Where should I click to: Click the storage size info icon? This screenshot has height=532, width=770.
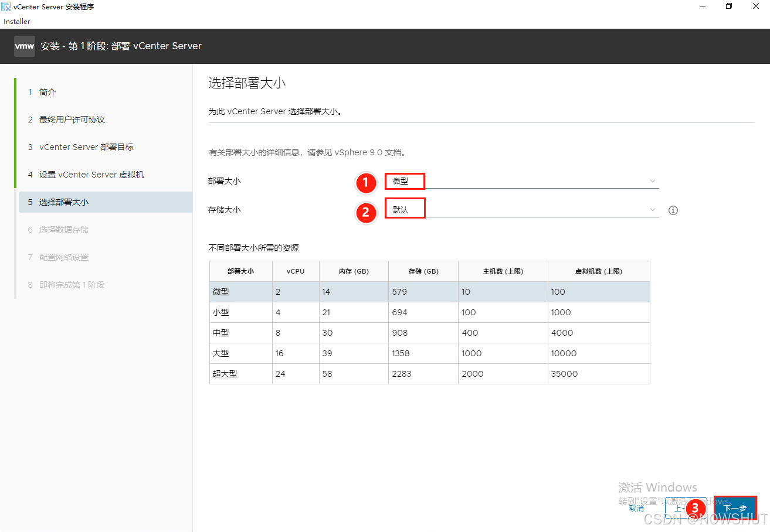[673, 210]
